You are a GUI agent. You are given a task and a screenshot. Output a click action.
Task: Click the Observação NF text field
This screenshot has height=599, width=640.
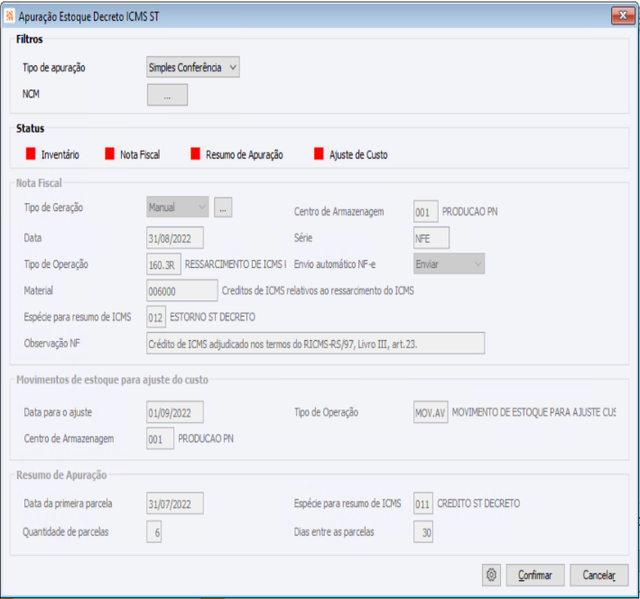[x=316, y=344]
